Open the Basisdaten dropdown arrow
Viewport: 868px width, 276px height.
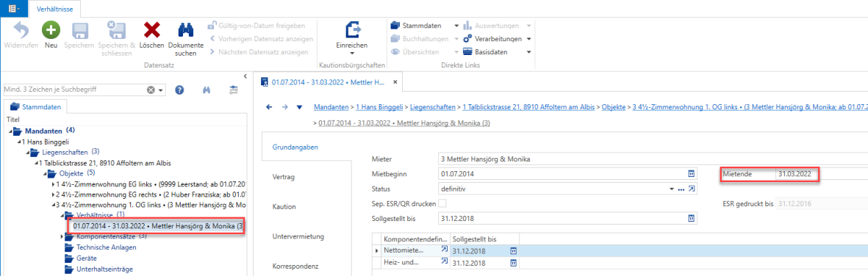pos(528,52)
